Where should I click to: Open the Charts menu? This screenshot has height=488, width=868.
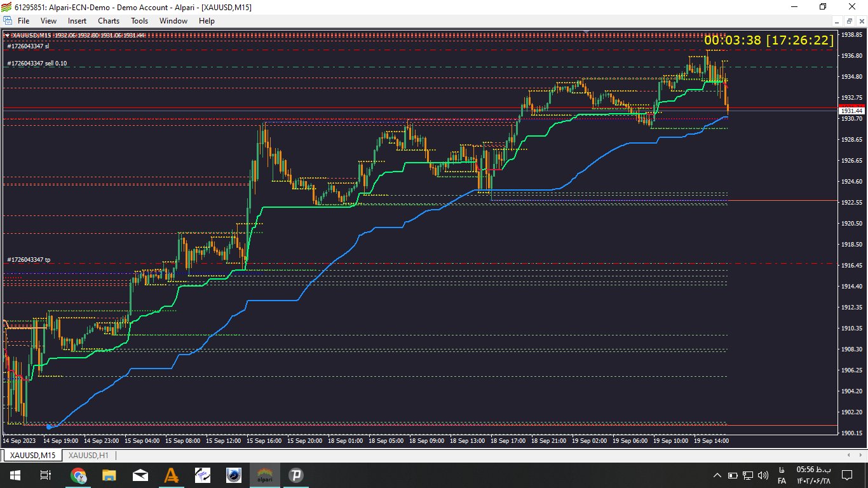tap(109, 21)
